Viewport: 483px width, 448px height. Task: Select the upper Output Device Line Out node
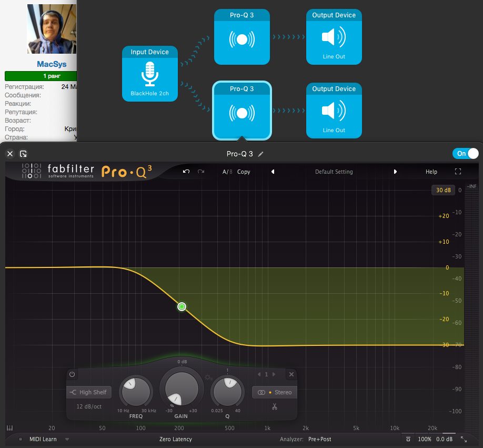coord(334,37)
